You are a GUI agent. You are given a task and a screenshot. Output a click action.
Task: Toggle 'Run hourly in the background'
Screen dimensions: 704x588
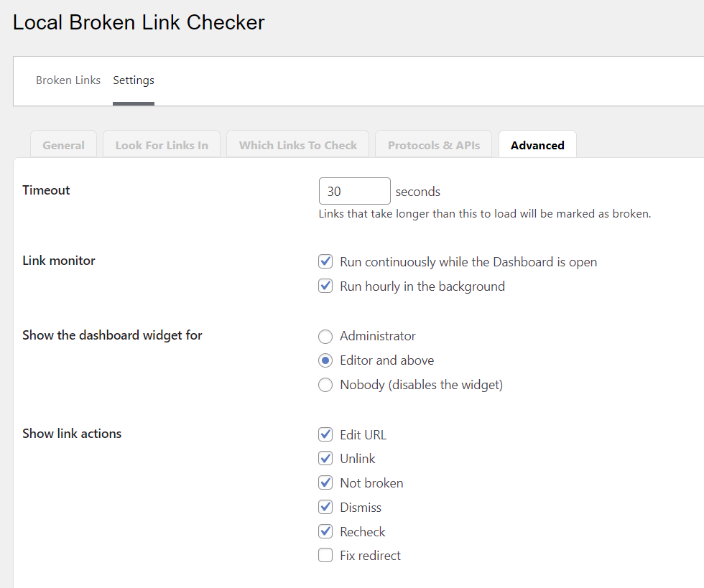[325, 286]
